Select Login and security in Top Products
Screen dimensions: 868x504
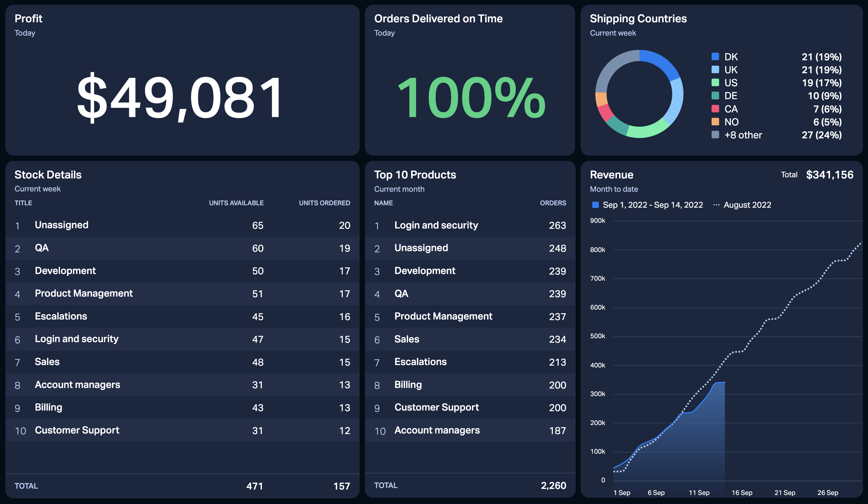pyautogui.click(x=470, y=225)
